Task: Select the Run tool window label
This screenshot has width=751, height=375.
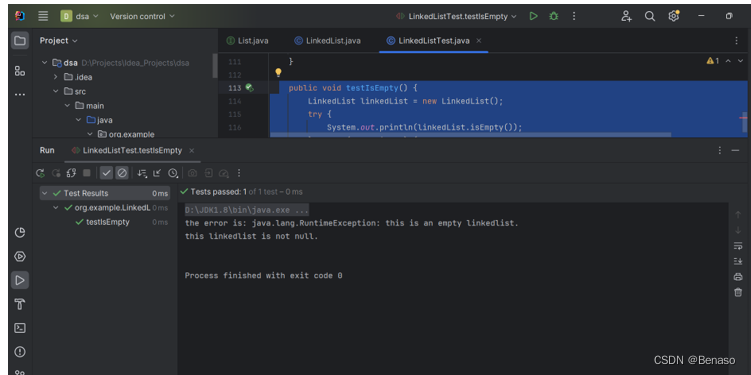Action: pos(47,150)
